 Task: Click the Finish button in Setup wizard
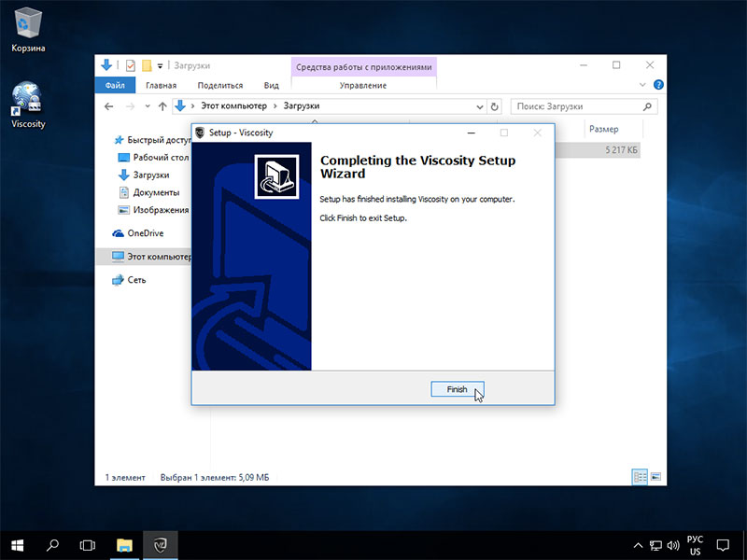(458, 389)
